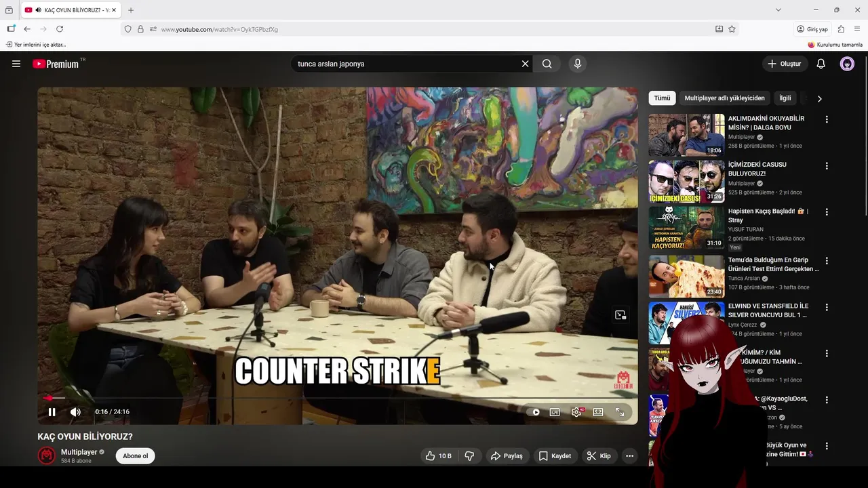This screenshot has width=868, height=488.
Task: Clear the search box text
Action: click(525, 64)
